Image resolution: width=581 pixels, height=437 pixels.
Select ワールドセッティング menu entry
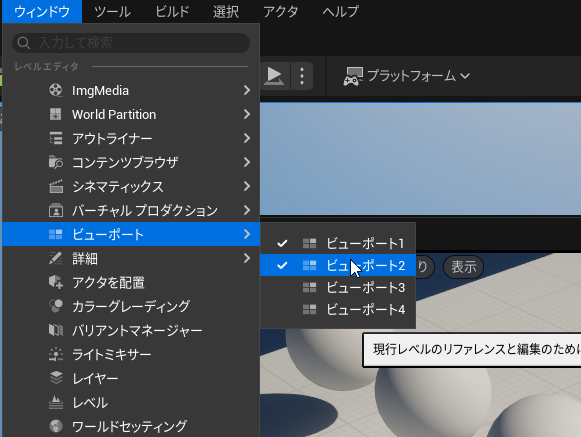coord(131,426)
